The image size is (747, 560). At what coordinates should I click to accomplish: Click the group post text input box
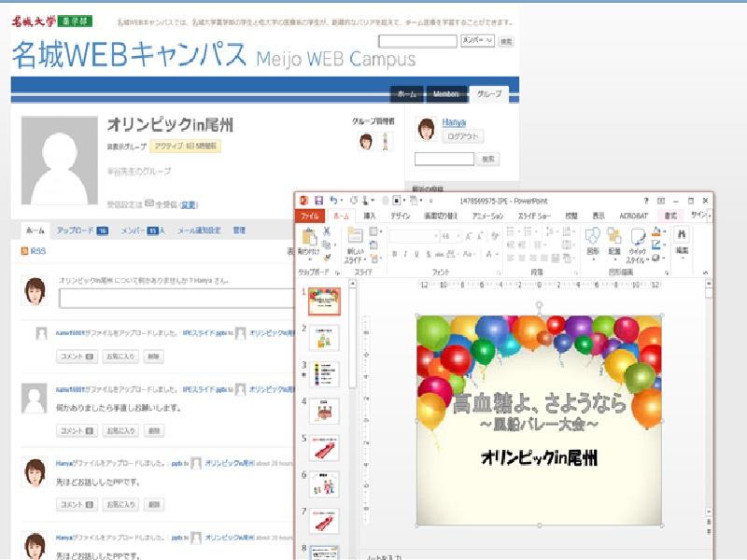coord(177,299)
